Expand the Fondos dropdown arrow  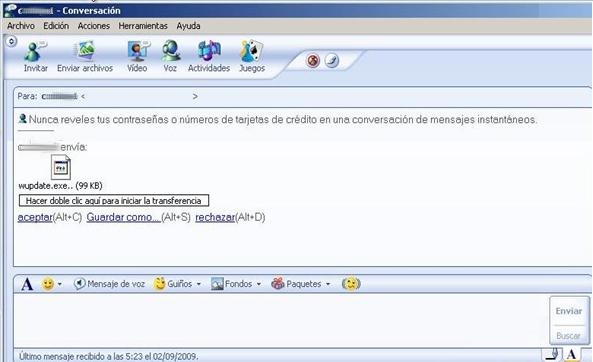tap(259, 284)
